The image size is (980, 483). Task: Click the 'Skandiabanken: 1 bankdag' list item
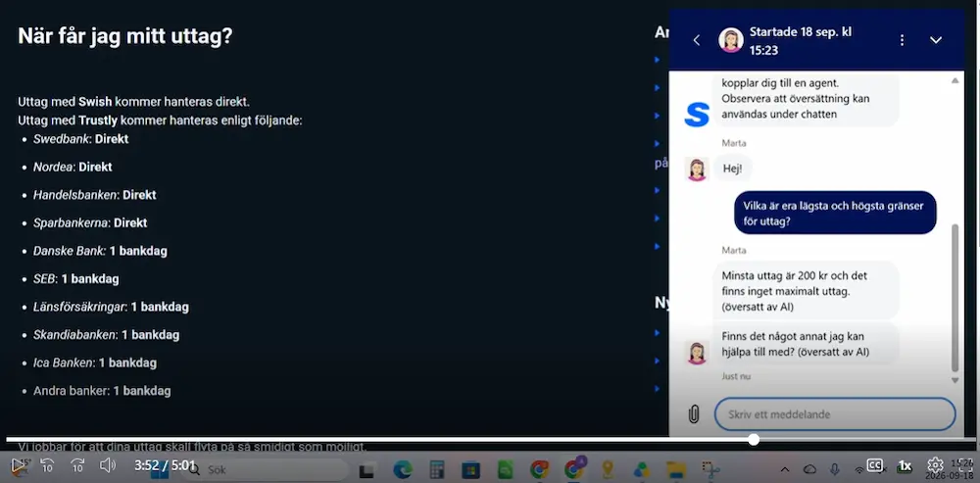[x=106, y=335]
